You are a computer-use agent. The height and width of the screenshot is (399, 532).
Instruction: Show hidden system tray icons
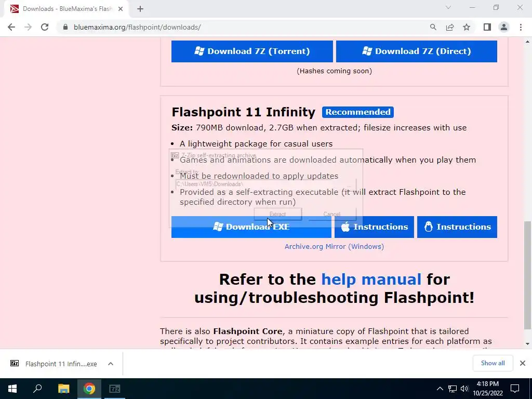[x=440, y=389]
